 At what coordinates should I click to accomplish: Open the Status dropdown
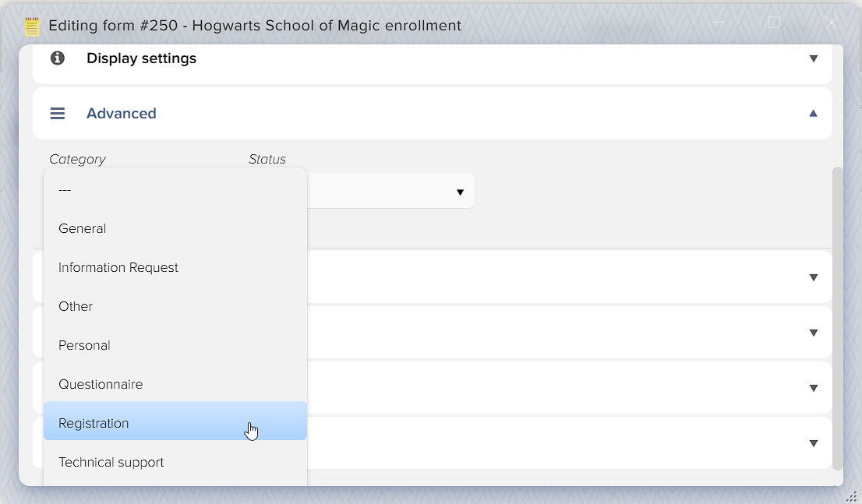click(x=390, y=191)
